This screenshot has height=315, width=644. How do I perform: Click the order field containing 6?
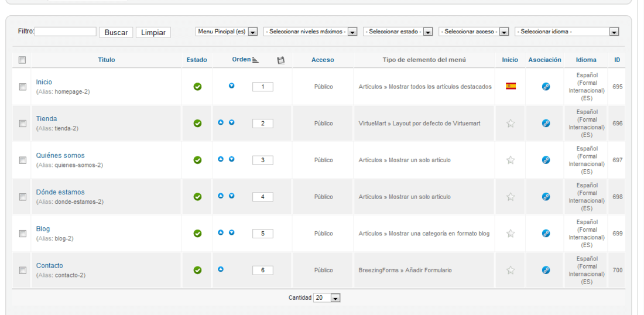pyautogui.click(x=262, y=271)
